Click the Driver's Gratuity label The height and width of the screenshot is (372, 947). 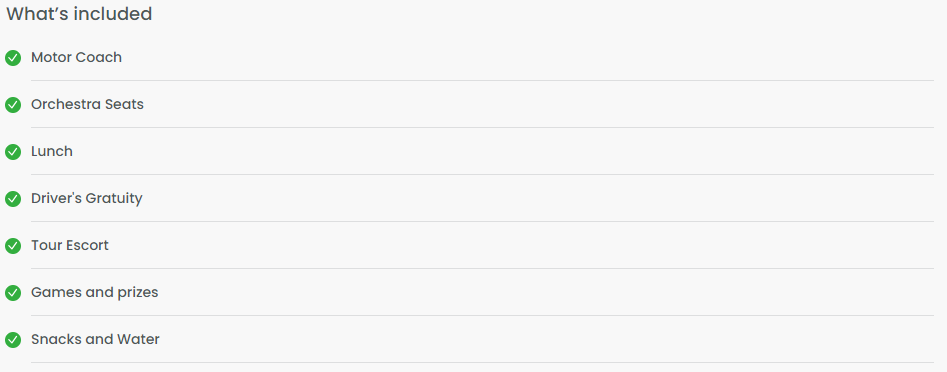(87, 198)
